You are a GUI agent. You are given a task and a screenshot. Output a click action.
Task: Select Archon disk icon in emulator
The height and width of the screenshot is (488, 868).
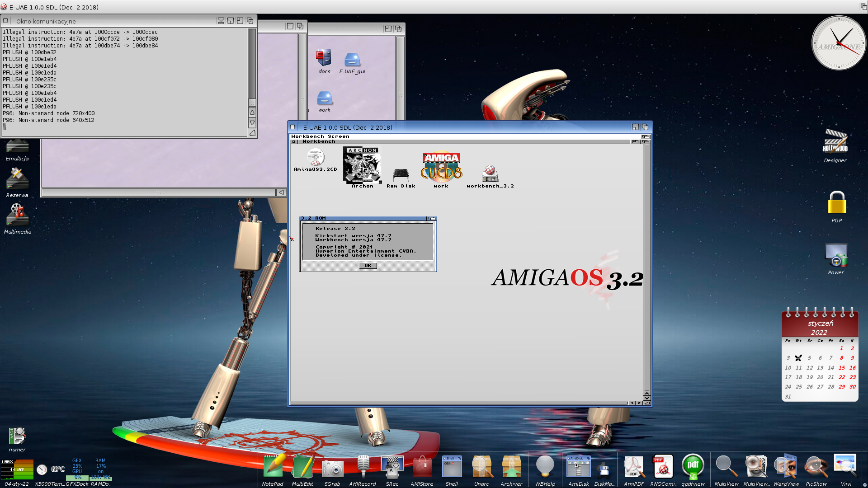pyautogui.click(x=362, y=165)
